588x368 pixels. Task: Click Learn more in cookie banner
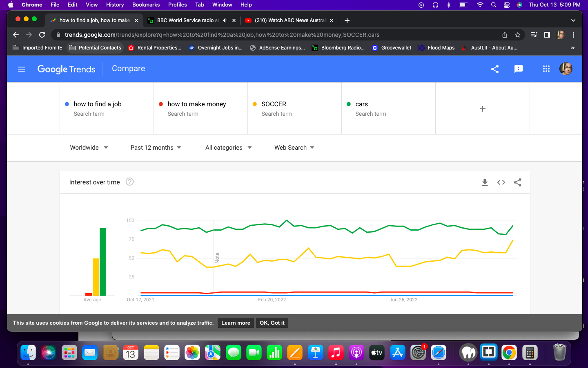coord(236,323)
